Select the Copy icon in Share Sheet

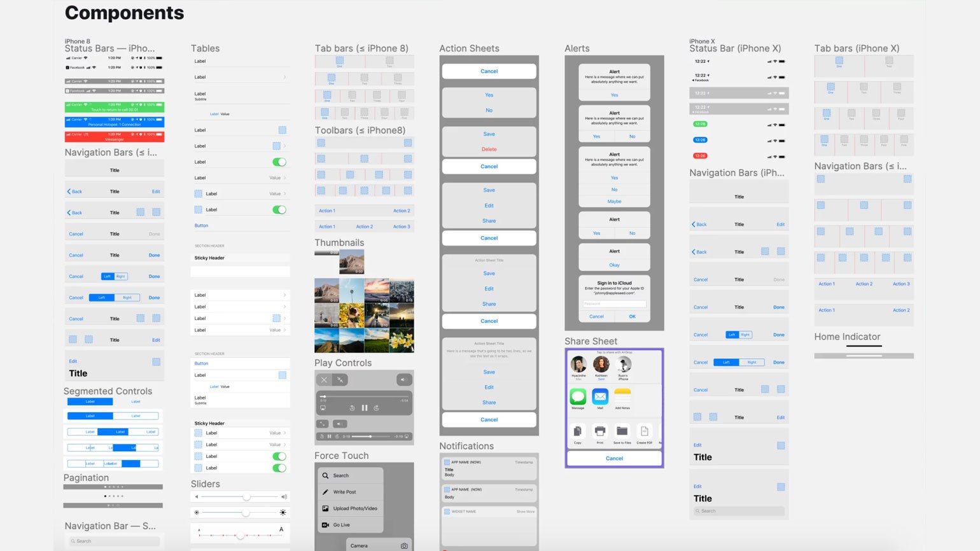pos(577,431)
